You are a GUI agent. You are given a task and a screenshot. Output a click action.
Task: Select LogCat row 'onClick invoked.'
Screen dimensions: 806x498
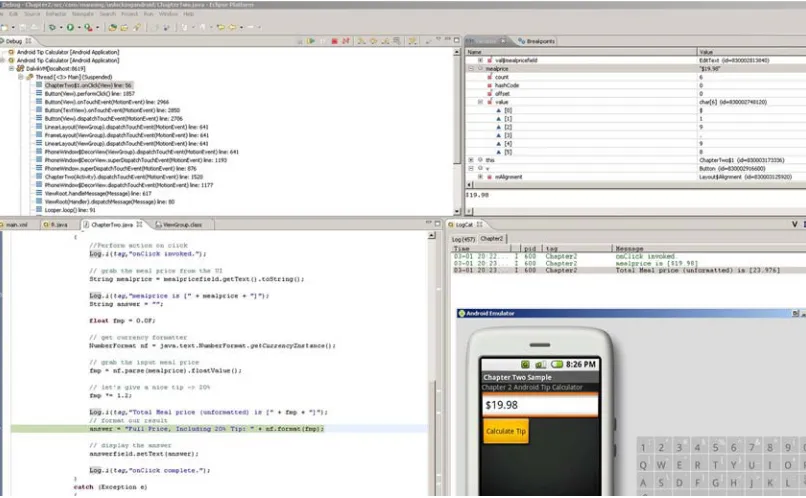(628, 256)
